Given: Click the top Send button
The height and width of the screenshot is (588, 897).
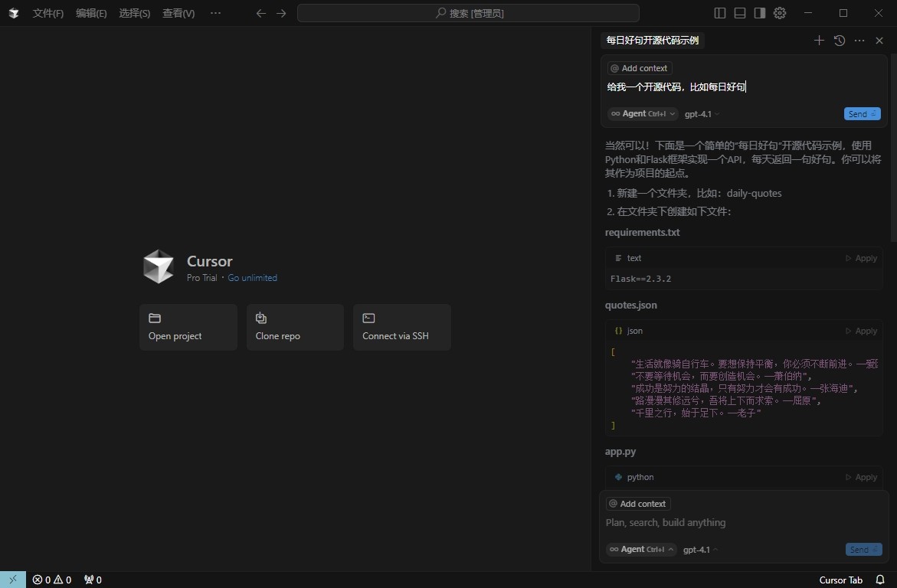Looking at the screenshot, I should [x=862, y=114].
